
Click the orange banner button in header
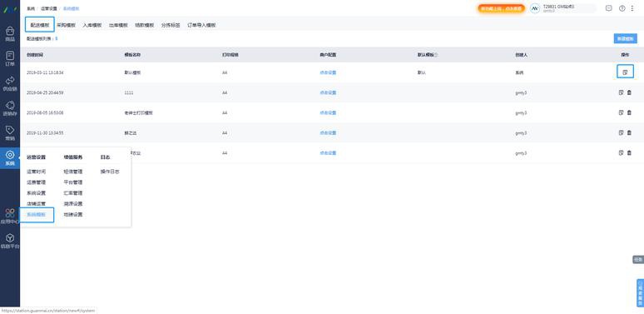click(501, 8)
